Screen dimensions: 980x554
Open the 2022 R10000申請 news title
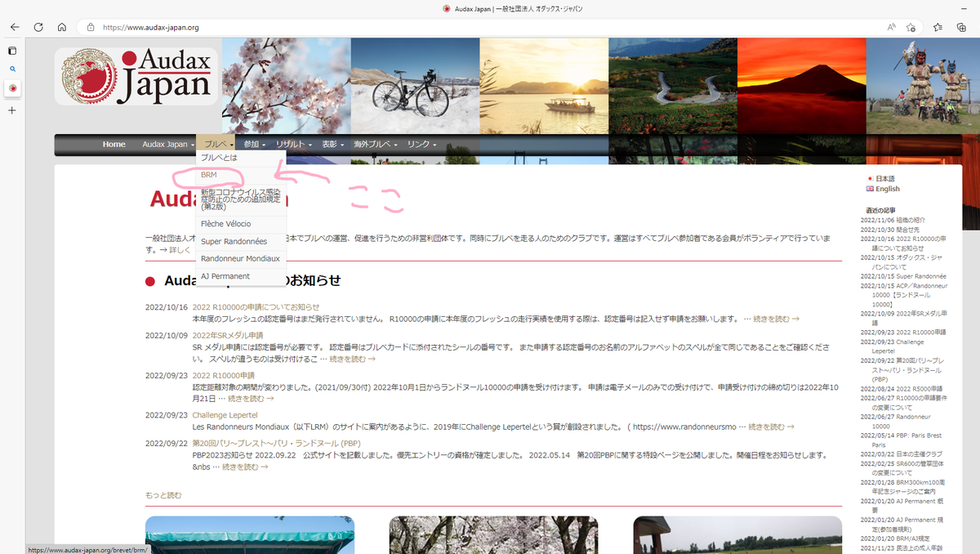(x=224, y=375)
